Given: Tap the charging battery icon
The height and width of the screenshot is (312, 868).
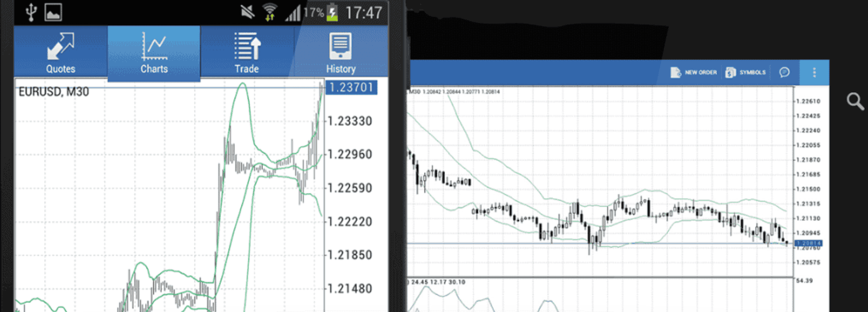Looking at the screenshot, I should 332,12.
